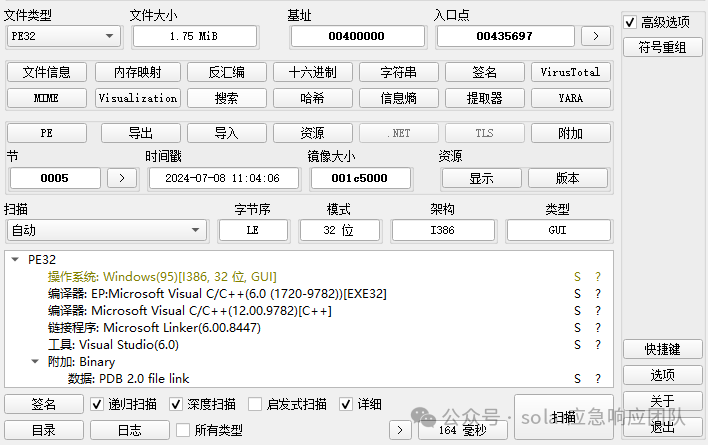Click the 符号重组 button

tap(662, 47)
